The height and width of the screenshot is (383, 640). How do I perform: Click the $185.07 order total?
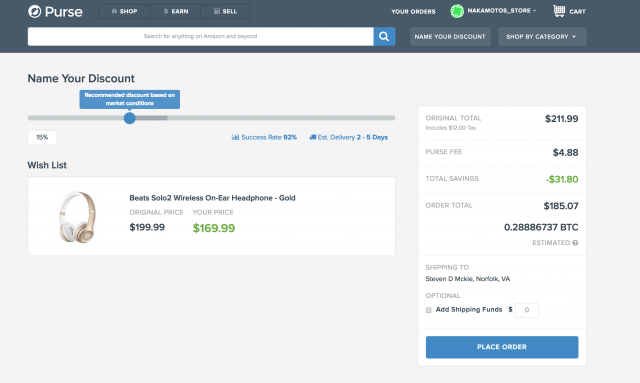(561, 206)
